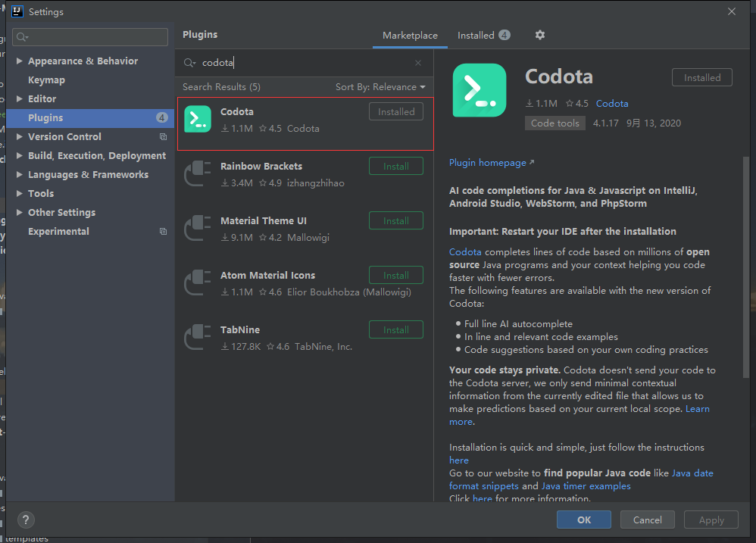Expand the Build, Execution, Deployment node
Screen dimensions: 756x543
point(20,156)
